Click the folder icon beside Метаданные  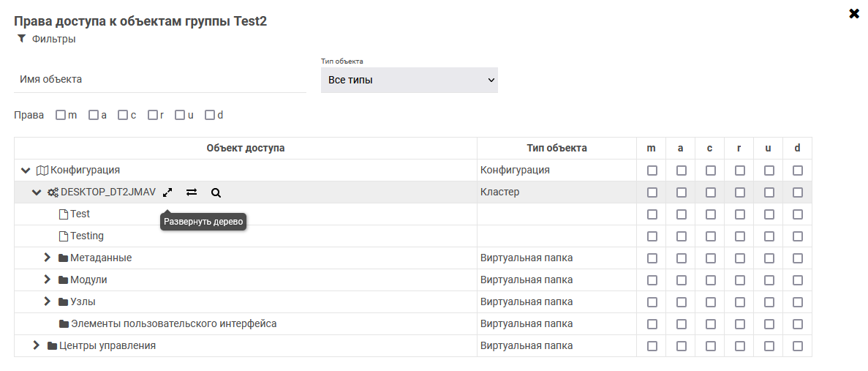pos(63,258)
